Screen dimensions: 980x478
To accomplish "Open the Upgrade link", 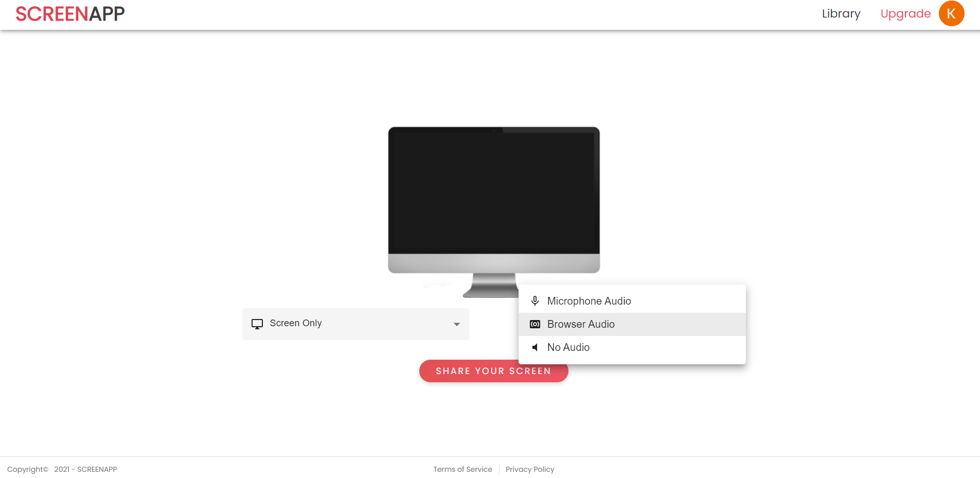I will pyautogui.click(x=905, y=14).
